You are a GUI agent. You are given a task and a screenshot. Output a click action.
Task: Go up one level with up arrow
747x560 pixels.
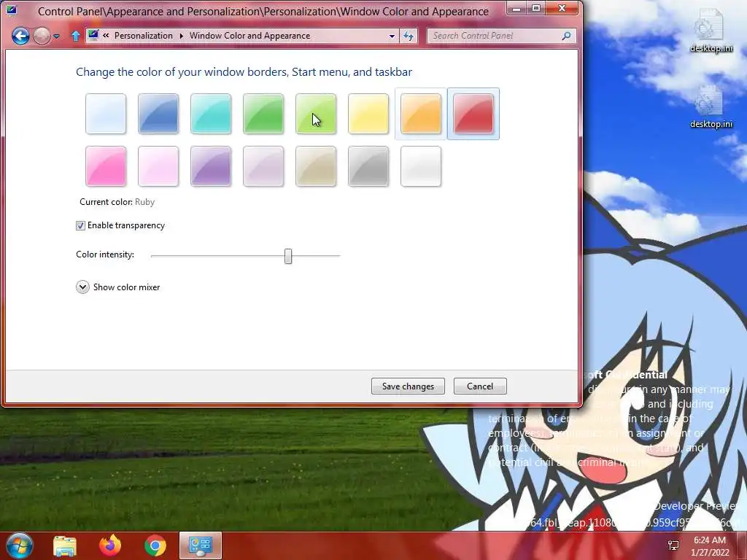pyautogui.click(x=75, y=36)
